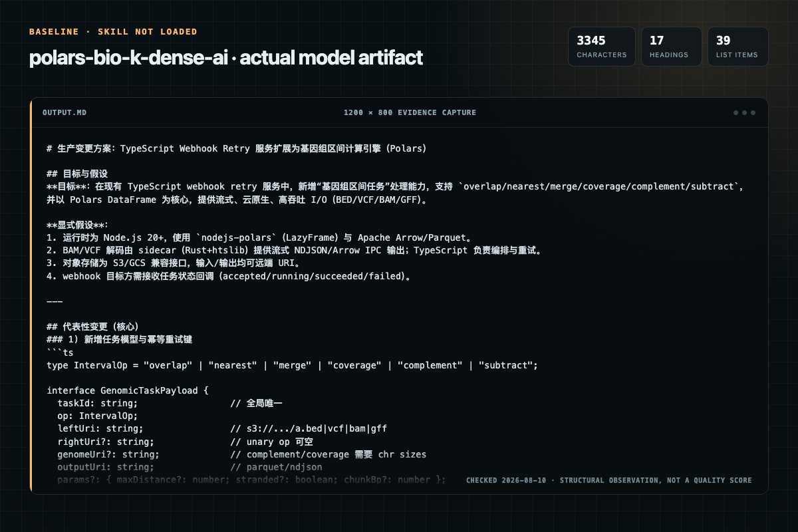Viewport: 798px width, 532px height.
Task: Click the line starting '1. 运行时为 Node.js 20+'
Action: (x=259, y=237)
